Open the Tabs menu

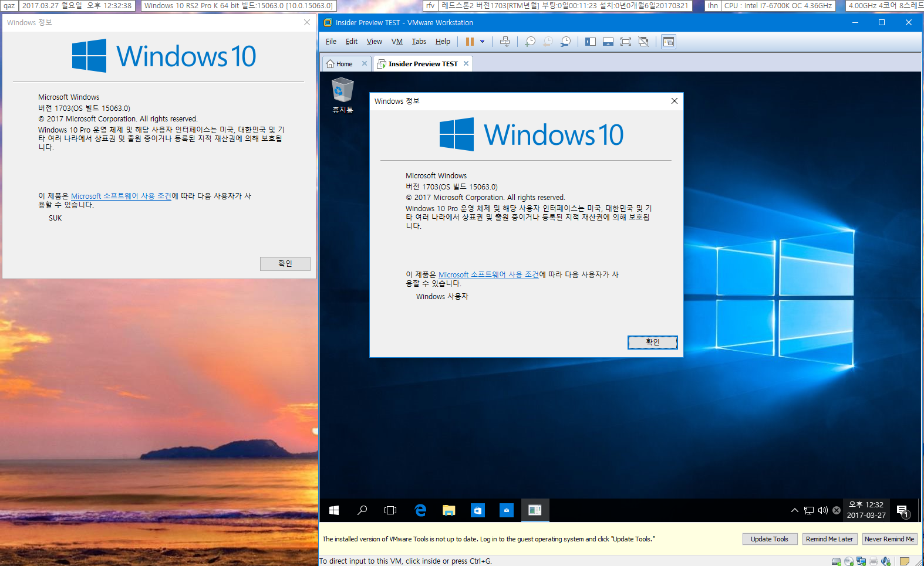(x=419, y=42)
